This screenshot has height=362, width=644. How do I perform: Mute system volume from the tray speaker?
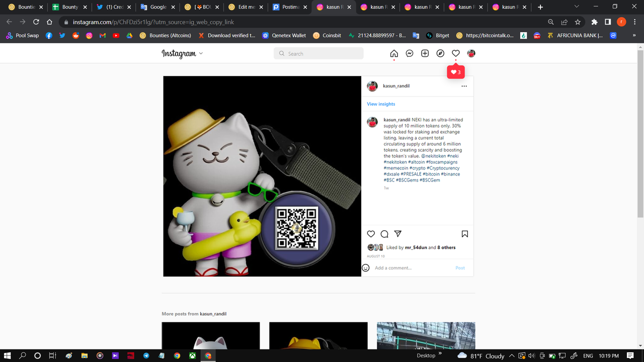[531, 355]
